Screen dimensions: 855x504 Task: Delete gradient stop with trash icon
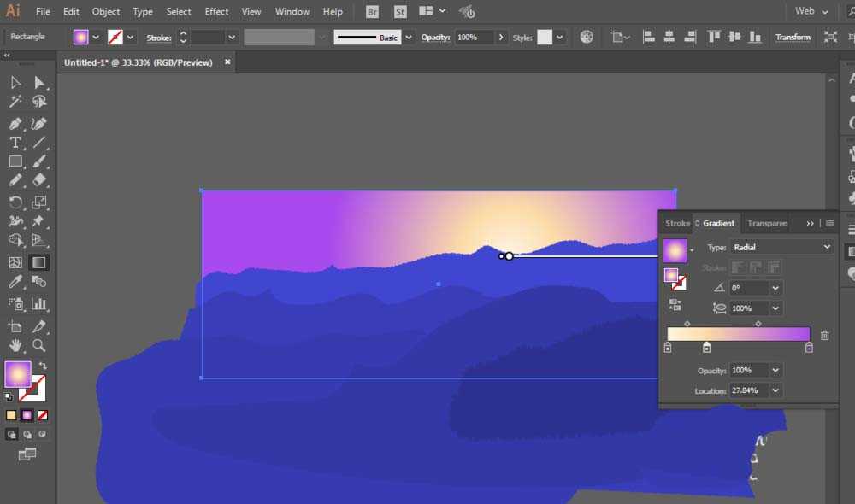point(824,335)
